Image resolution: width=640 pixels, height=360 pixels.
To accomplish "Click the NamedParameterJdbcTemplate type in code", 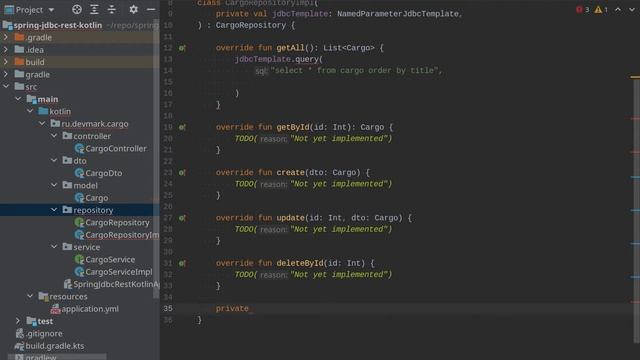I will [x=398, y=14].
